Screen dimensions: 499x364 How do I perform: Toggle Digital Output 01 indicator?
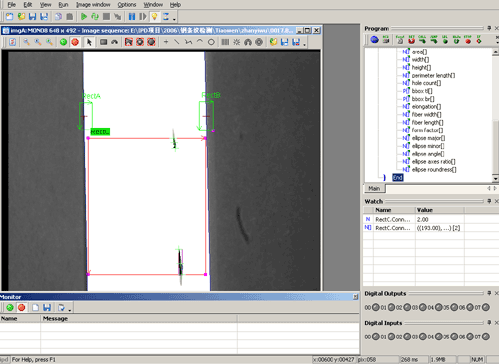click(391, 307)
